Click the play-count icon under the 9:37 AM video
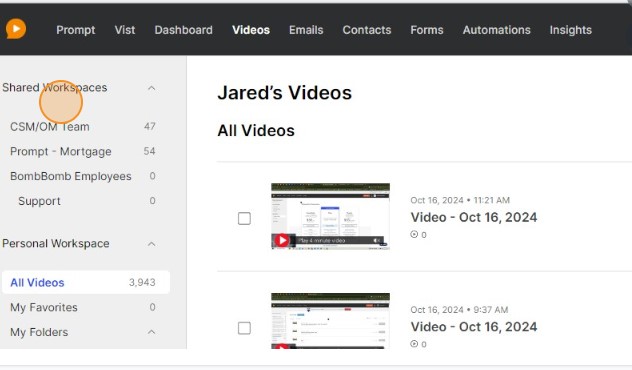 (x=414, y=344)
